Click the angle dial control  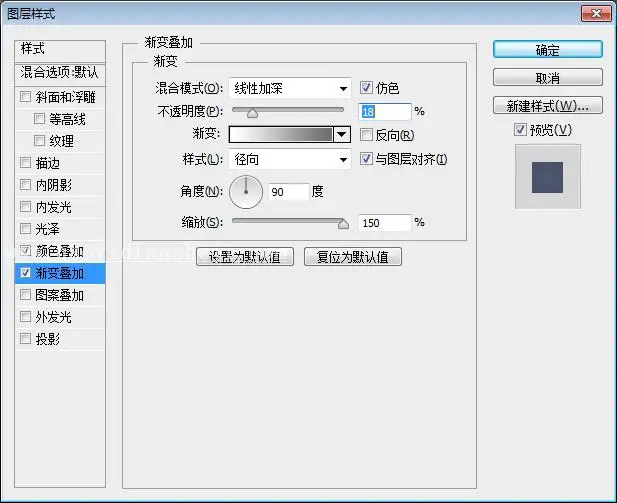pyautogui.click(x=246, y=192)
